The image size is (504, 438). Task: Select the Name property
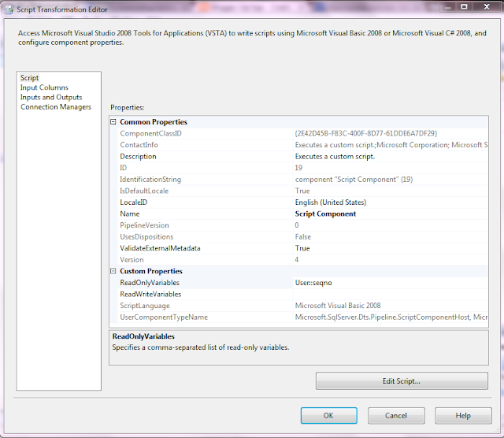pos(130,213)
